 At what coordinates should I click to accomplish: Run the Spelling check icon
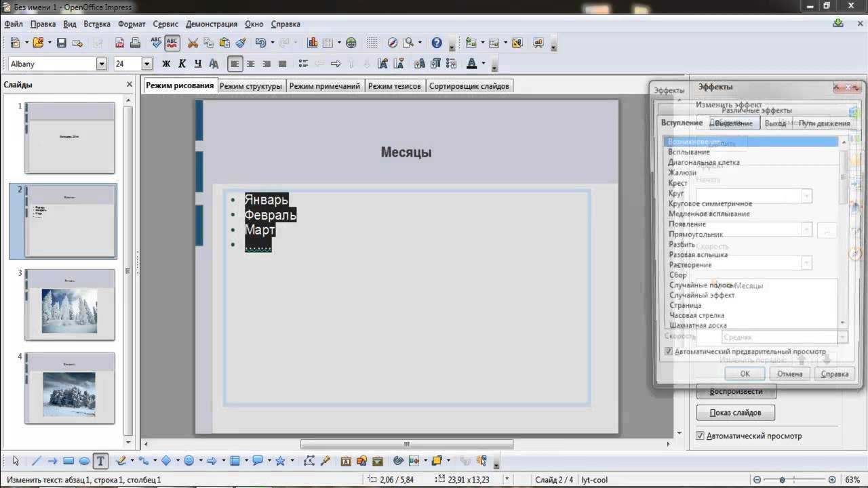tap(157, 43)
